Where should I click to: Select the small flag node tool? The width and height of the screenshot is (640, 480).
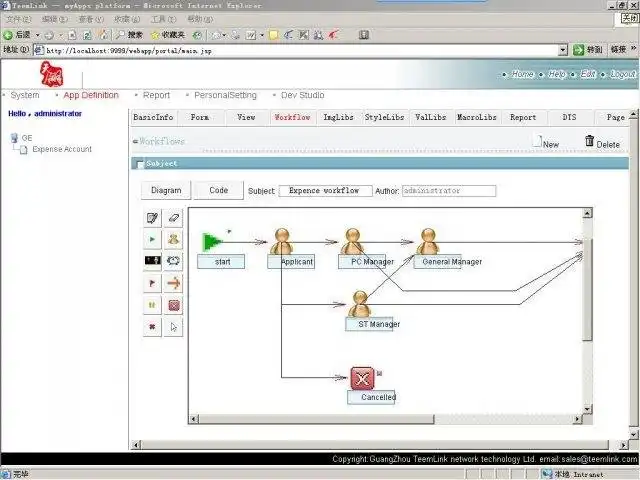point(152,283)
